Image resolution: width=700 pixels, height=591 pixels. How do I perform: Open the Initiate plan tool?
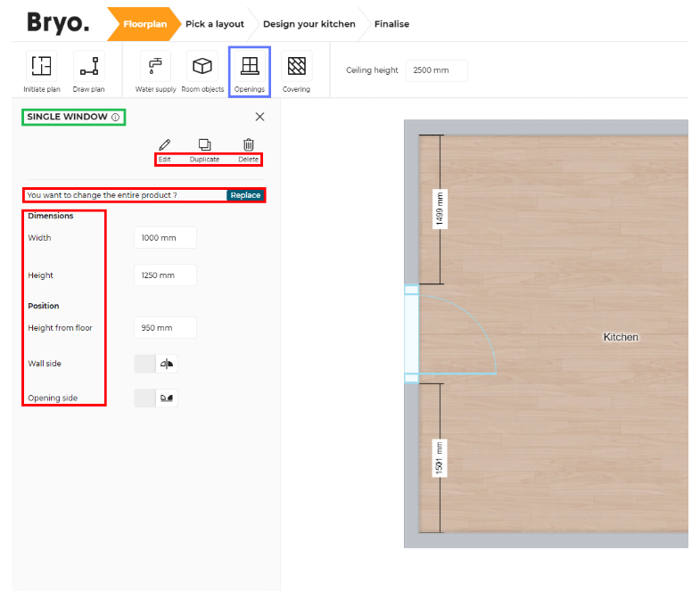pos(41,67)
